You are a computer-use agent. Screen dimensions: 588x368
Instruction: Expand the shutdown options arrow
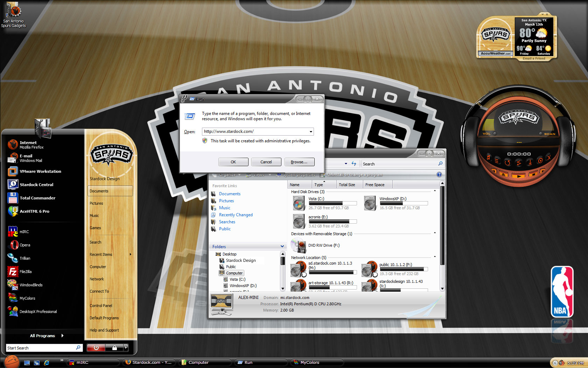click(x=126, y=348)
